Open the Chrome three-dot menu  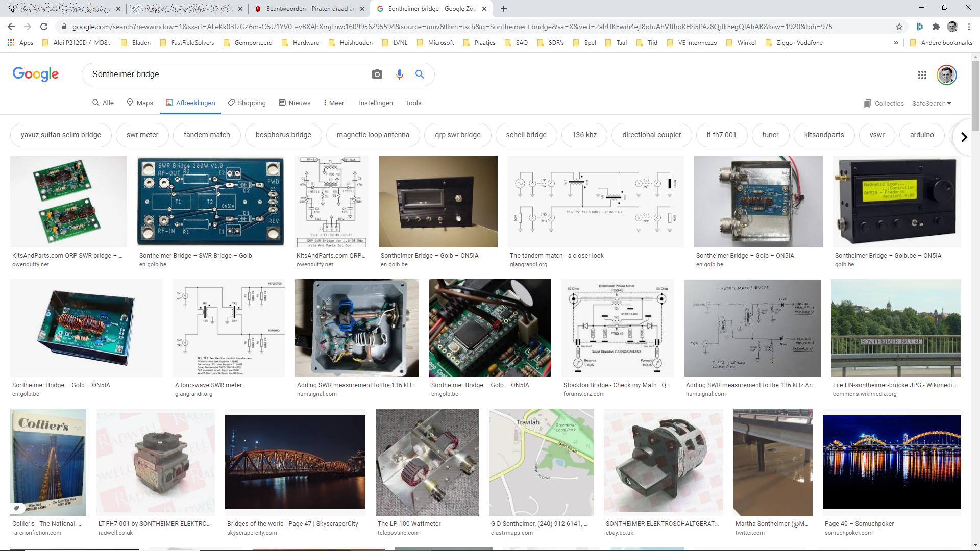(969, 27)
